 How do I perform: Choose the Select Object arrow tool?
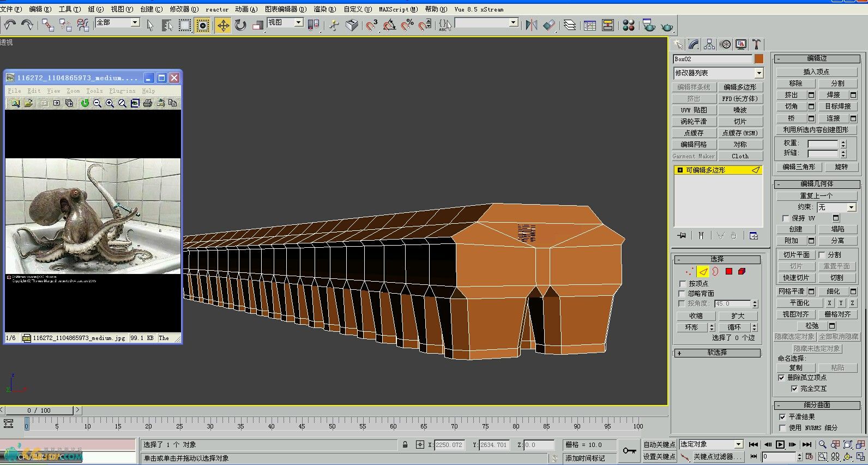click(150, 25)
